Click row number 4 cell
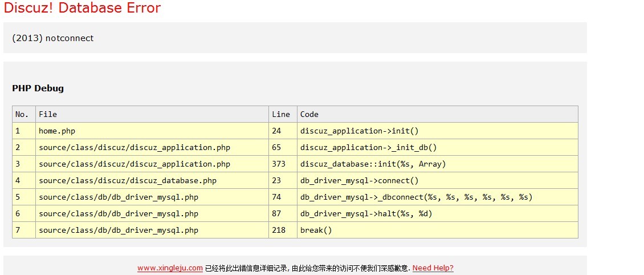Screen dimensions: 644x275 (24, 180)
